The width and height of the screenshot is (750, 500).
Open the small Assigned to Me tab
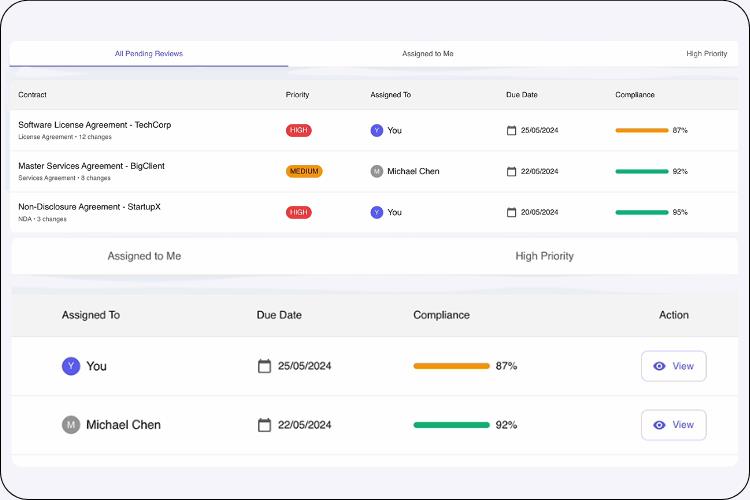click(428, 53)
